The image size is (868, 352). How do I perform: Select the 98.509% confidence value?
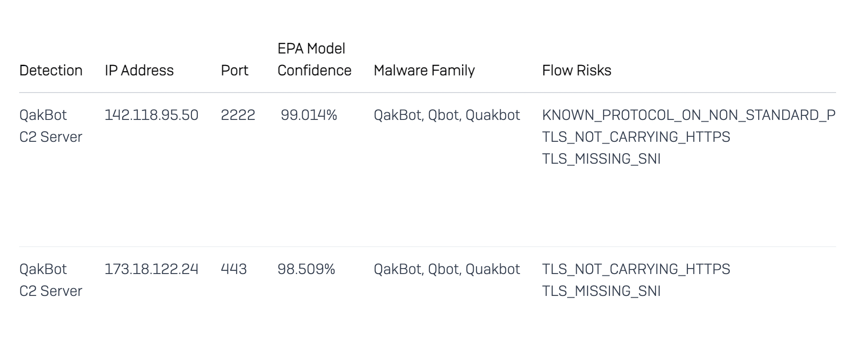[306, 269]
